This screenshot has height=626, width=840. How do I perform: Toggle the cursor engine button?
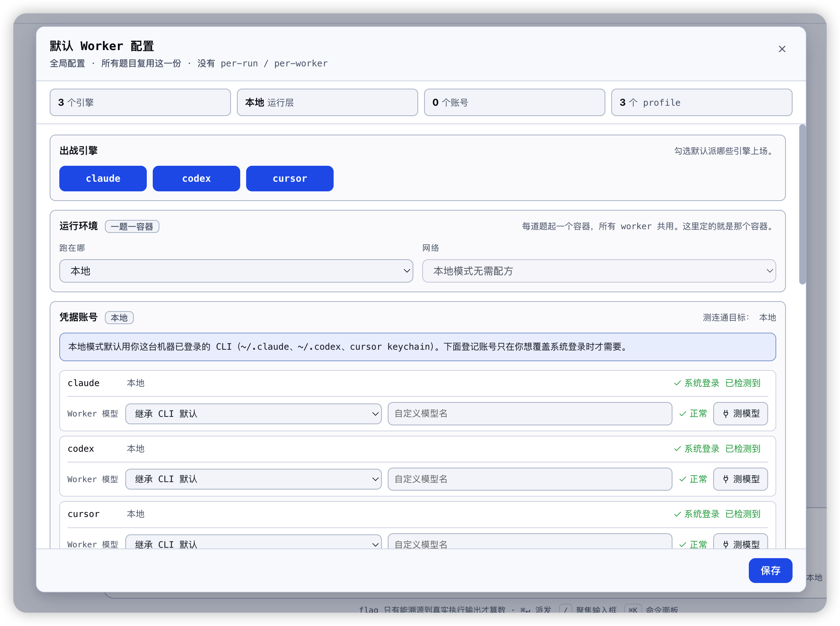point(290,178)
